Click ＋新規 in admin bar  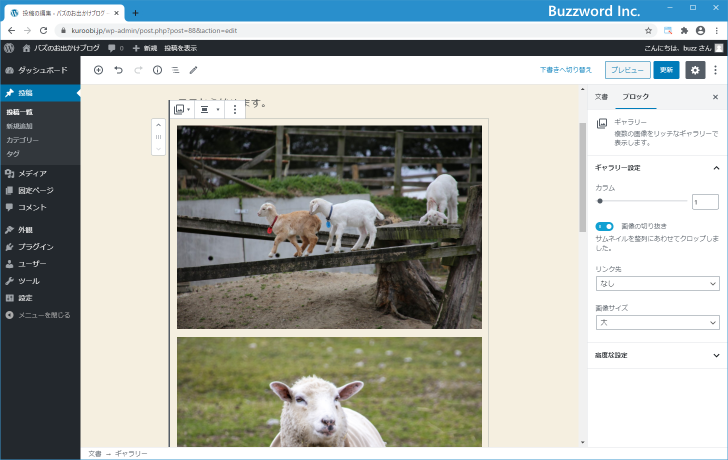pos(145,48)
